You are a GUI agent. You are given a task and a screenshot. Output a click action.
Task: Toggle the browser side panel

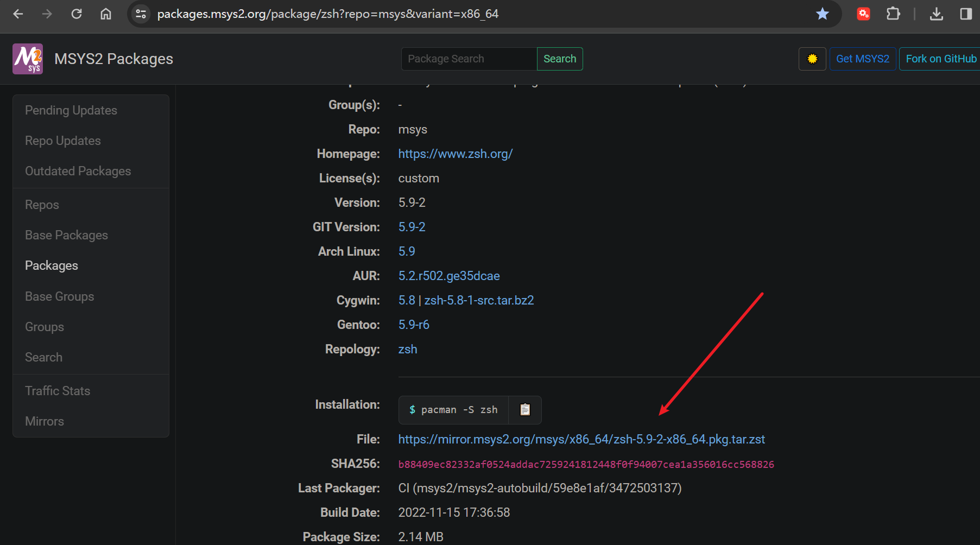coord(965,14)
